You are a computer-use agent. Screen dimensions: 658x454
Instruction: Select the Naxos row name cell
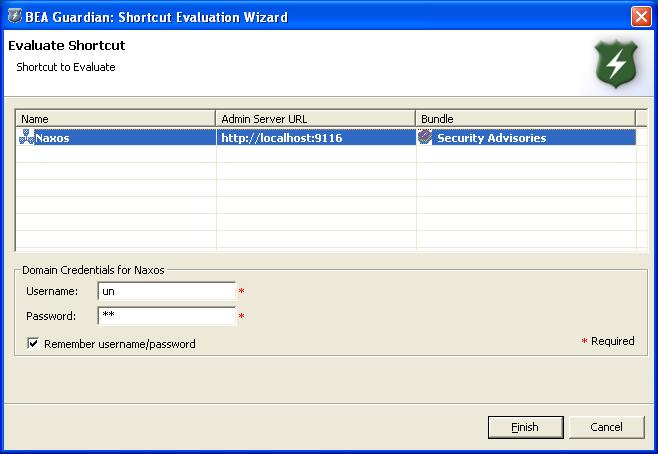click(116, 137)
